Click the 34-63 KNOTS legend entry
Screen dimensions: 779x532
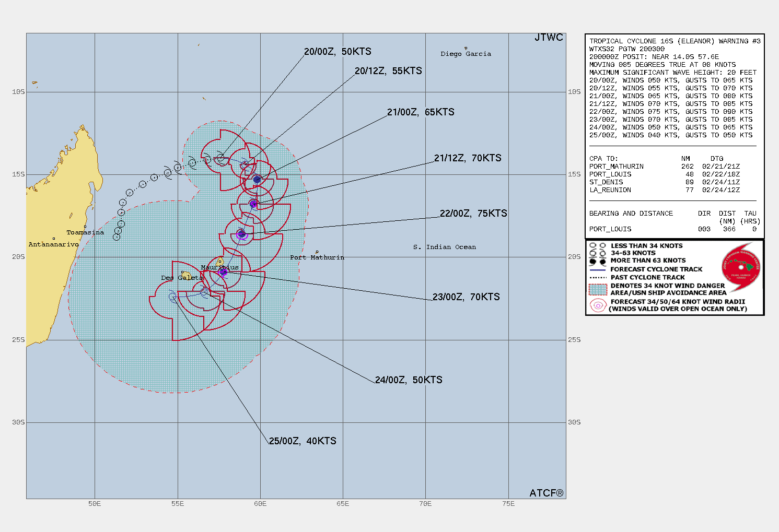click(633, 253)
